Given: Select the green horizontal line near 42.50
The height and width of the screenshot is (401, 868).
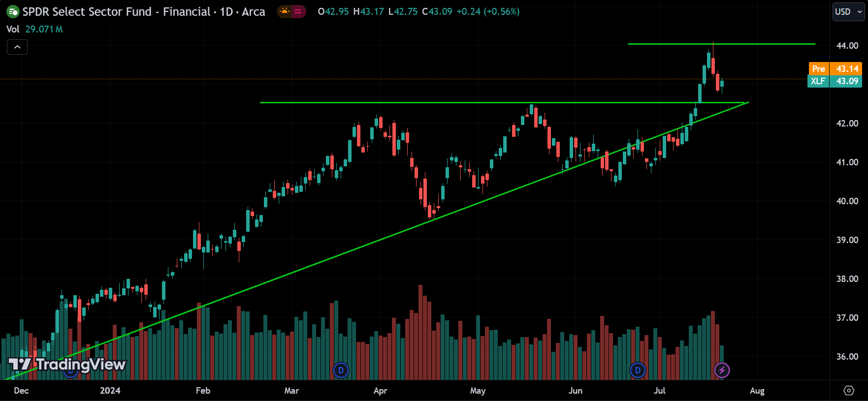Looking at the screenshot, I should click(x=502, y=102).
